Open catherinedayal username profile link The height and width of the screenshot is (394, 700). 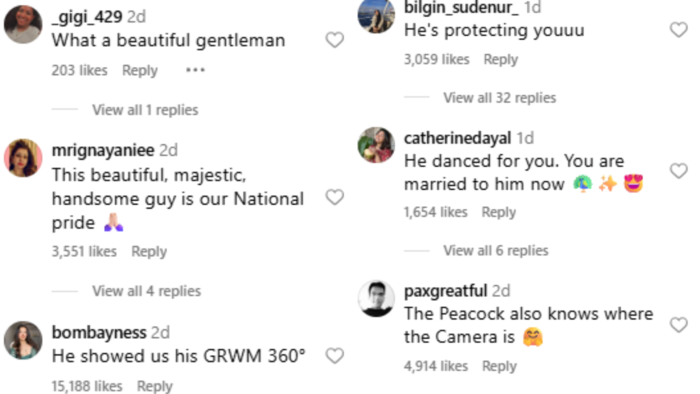click(458, 138)
